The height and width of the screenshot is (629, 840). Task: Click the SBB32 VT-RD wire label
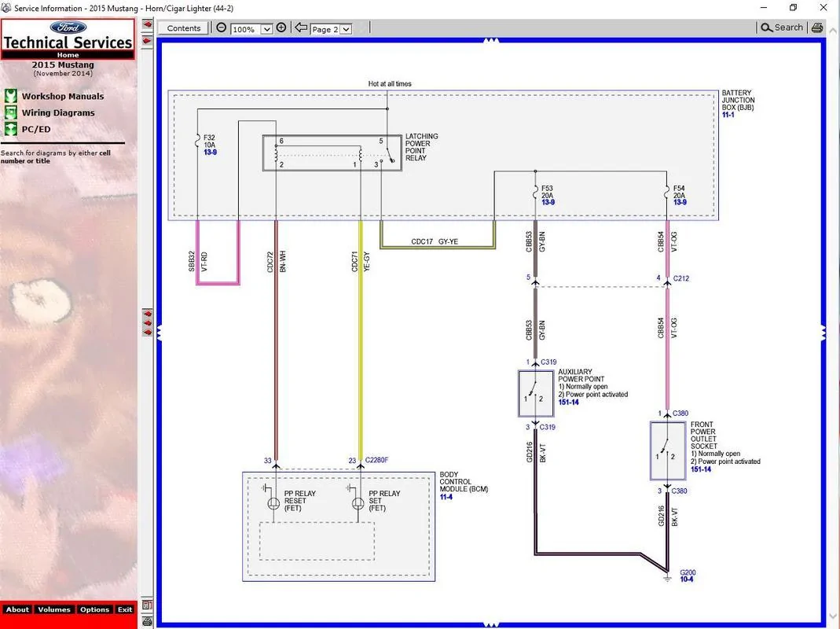point(198,262)
